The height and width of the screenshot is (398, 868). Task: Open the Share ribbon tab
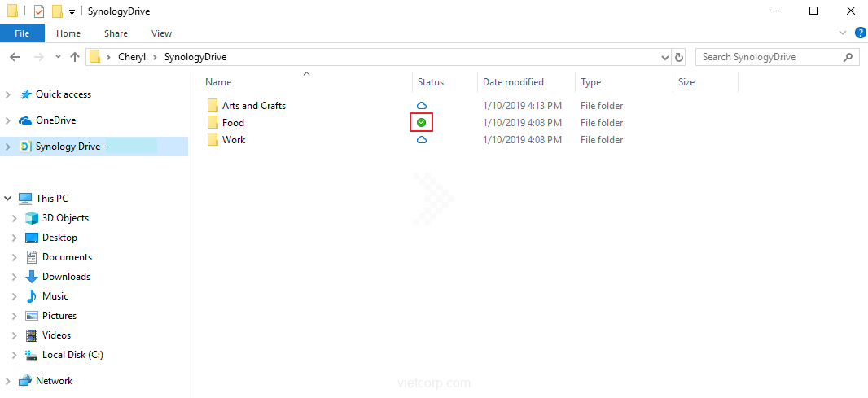(x=116, y=33)
